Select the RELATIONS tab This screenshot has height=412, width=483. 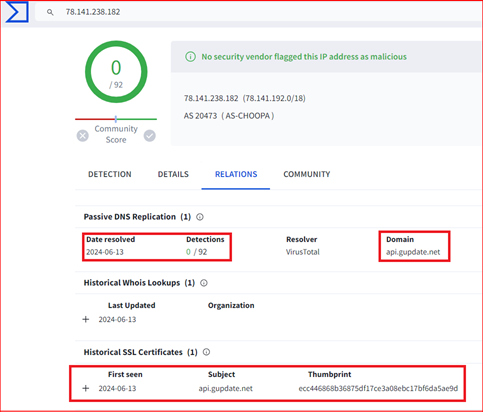(236, 174)
